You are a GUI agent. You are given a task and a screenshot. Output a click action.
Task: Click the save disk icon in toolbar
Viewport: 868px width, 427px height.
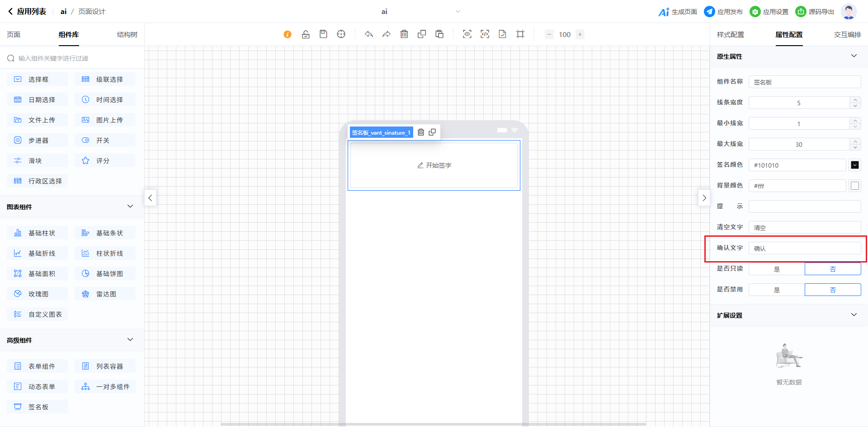pos(323,34)
